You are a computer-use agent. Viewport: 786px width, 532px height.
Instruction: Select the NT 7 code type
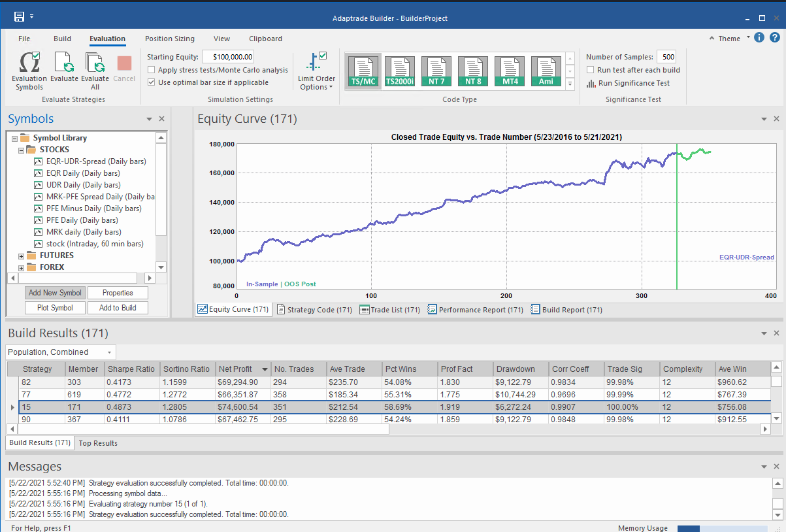click(x=436, y=71)
